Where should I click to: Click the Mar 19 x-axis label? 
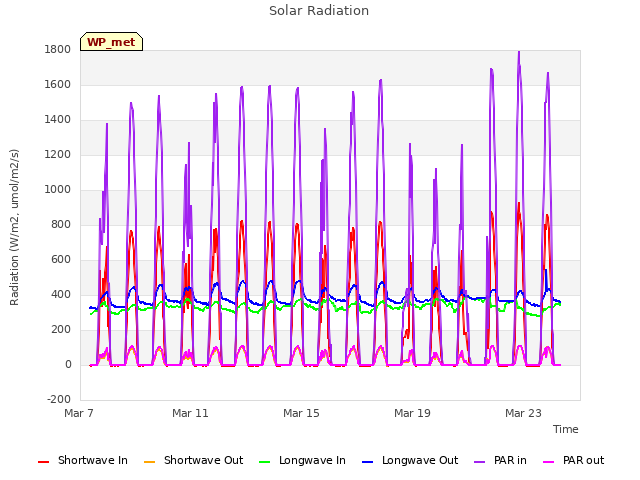coord(412,413)
